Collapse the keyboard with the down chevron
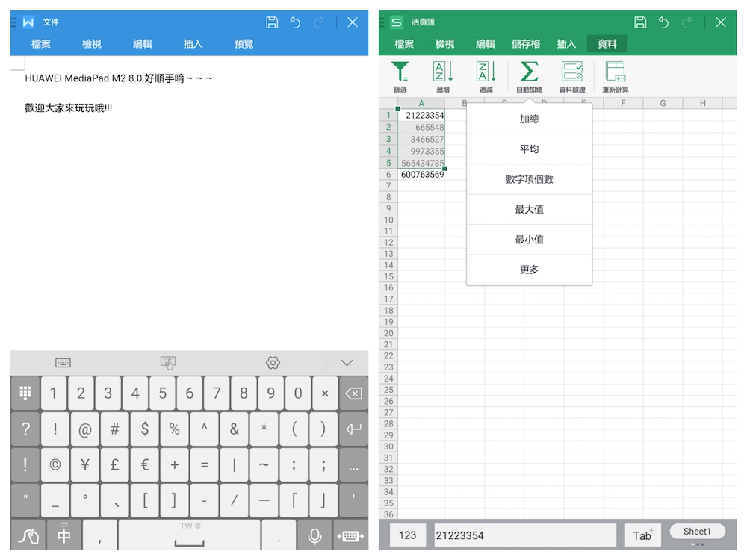 point(347,363)
